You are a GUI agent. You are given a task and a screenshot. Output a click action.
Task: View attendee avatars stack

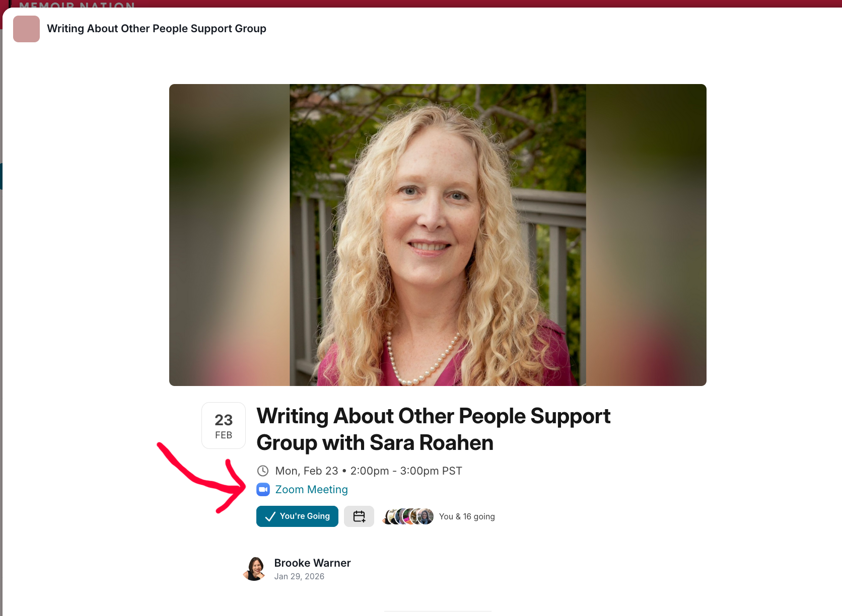click(x=408, y=516)
